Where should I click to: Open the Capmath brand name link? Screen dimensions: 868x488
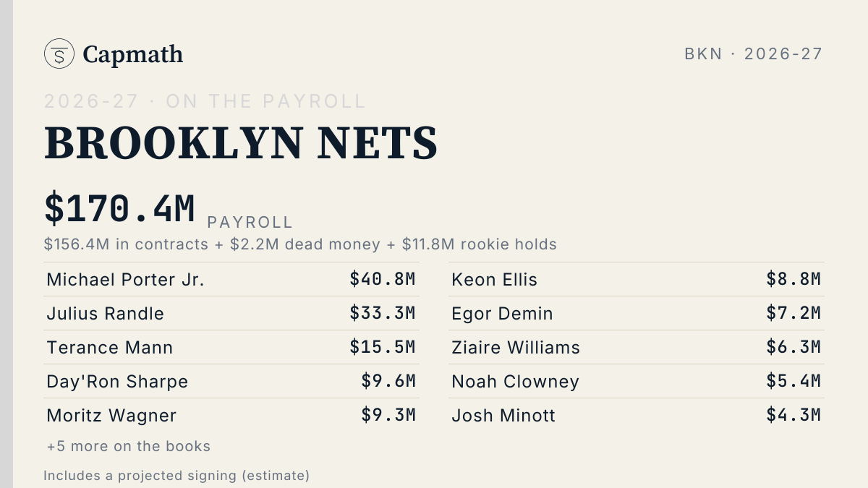click(x=133, y=54)
